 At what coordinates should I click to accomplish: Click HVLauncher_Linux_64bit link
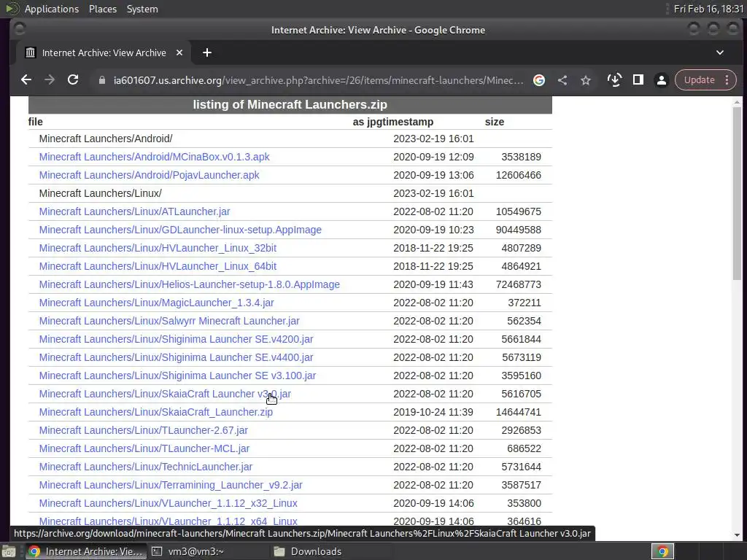coord(158,266)
